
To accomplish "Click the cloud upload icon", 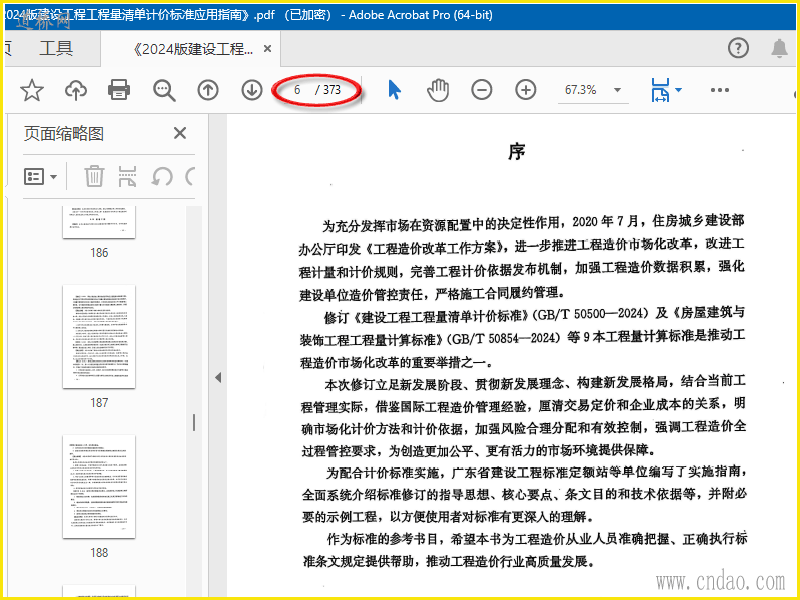I will tap(76, 90).
